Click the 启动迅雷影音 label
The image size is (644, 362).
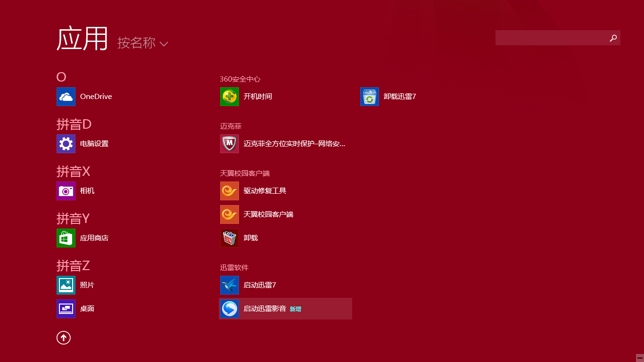[265, 309]
